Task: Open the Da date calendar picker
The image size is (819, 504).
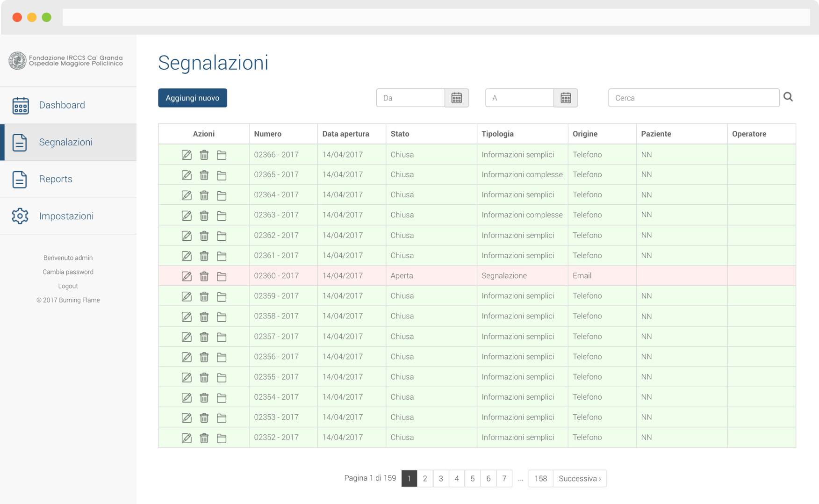Action: [x=457, y=98]
